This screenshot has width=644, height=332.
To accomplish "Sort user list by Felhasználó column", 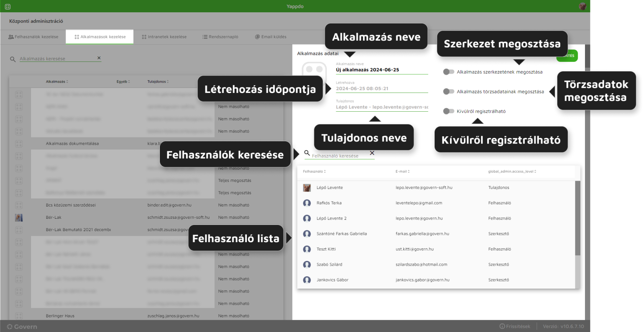I will point(314,172).
